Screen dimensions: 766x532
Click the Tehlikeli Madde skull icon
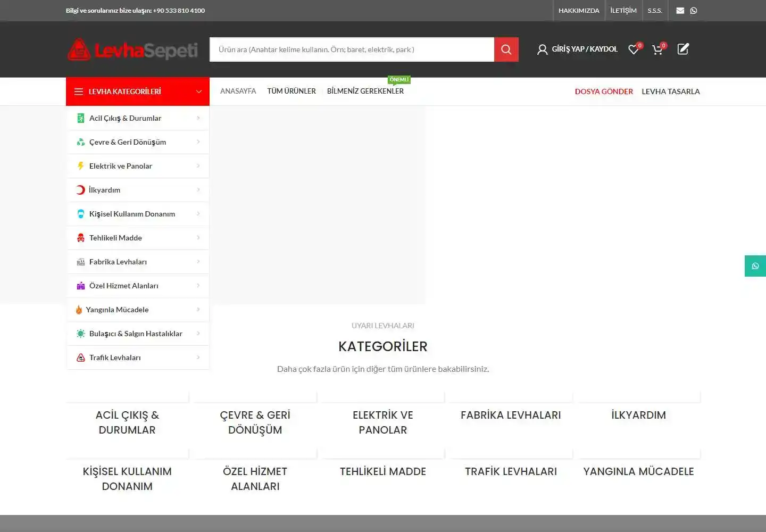pos(81,238)
